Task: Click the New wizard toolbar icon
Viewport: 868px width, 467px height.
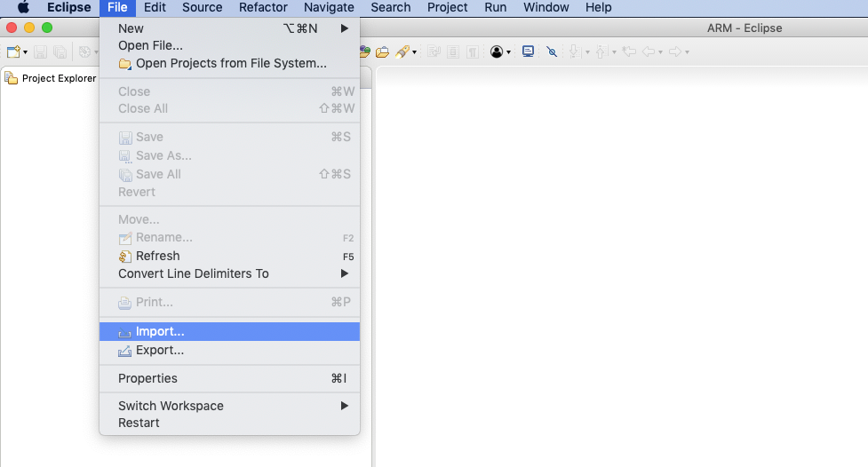Action: (12, 52)
